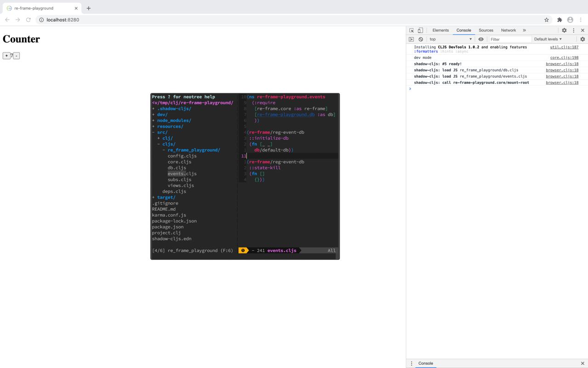This screenshot has width=588, height=368.
Task: Focus the console Filter field
Action: pyautogui.click(x=510, y=39)
